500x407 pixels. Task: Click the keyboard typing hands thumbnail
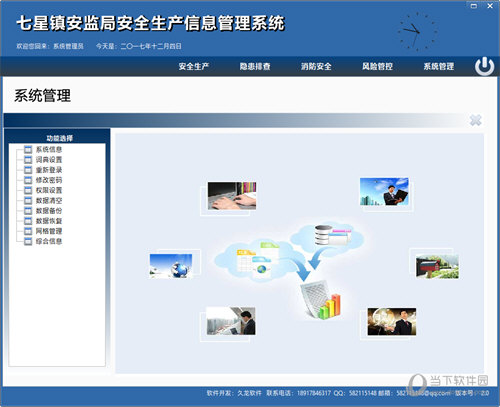click(x=232, y=196)
